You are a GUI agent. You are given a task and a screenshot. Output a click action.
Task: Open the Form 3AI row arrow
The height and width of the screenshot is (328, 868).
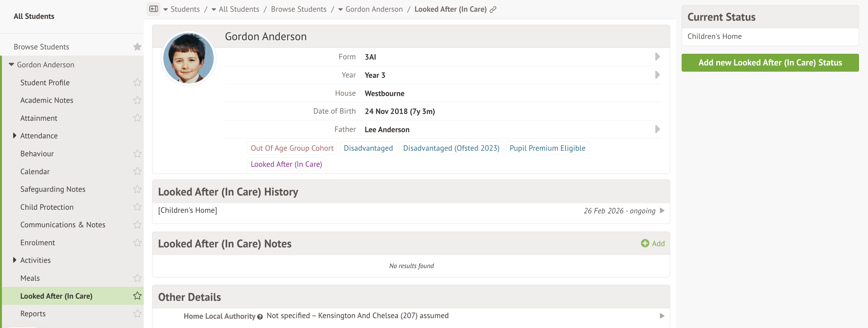click(x=657, y=57)
